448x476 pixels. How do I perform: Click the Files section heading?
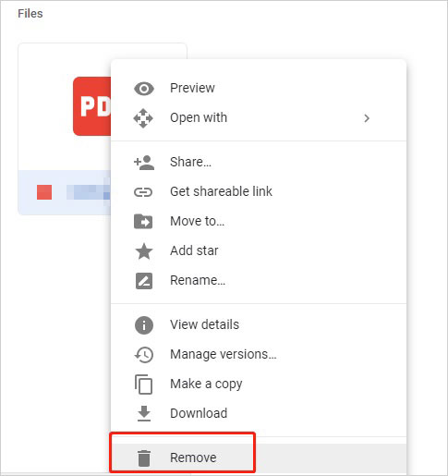(30, 14)
